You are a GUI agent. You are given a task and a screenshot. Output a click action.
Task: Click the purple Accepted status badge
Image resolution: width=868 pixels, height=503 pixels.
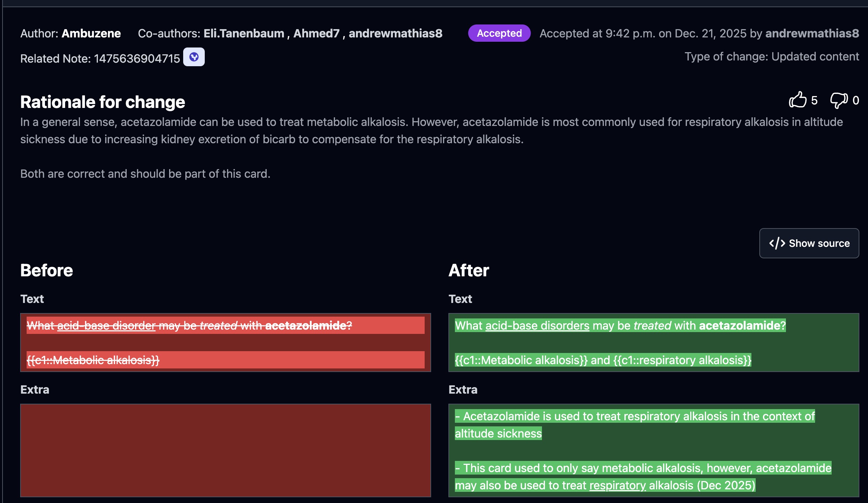(499, 33)
